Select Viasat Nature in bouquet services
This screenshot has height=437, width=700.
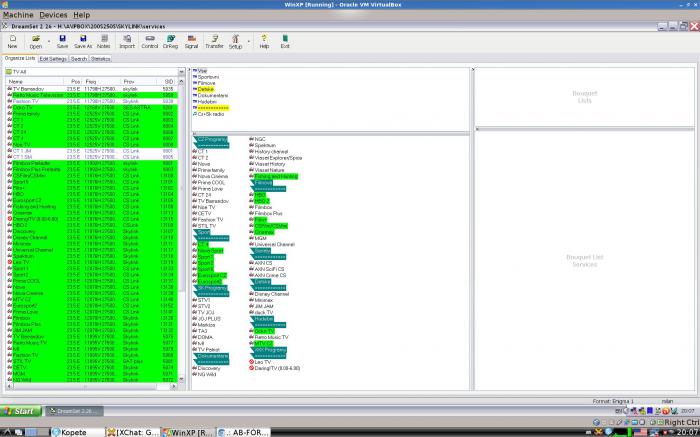tap(269, 170)
